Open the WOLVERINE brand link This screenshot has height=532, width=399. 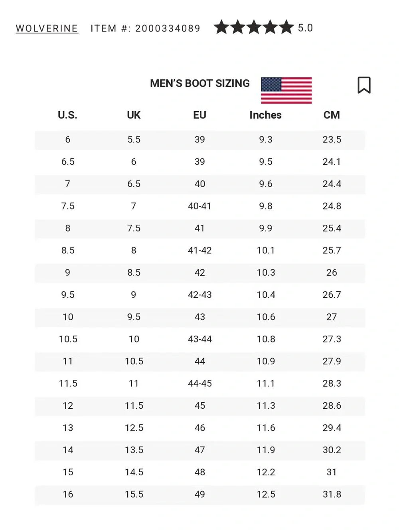click(x=47, y=28)
